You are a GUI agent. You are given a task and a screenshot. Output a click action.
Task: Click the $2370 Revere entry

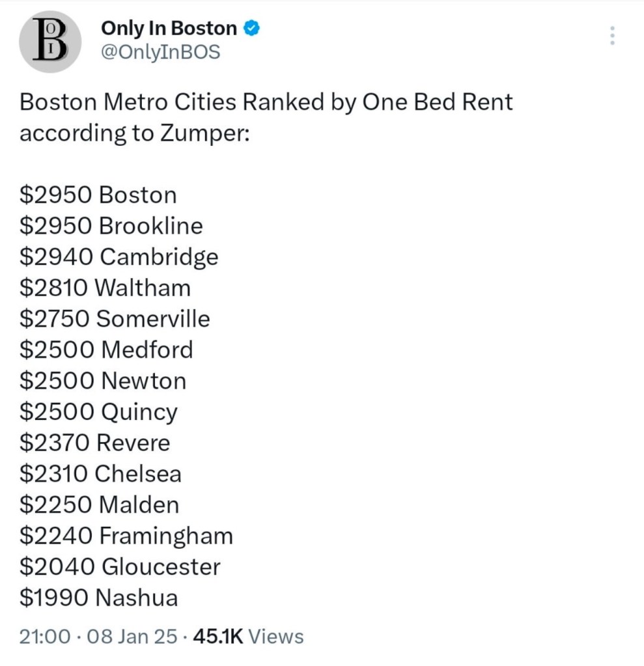pos(95,443)
